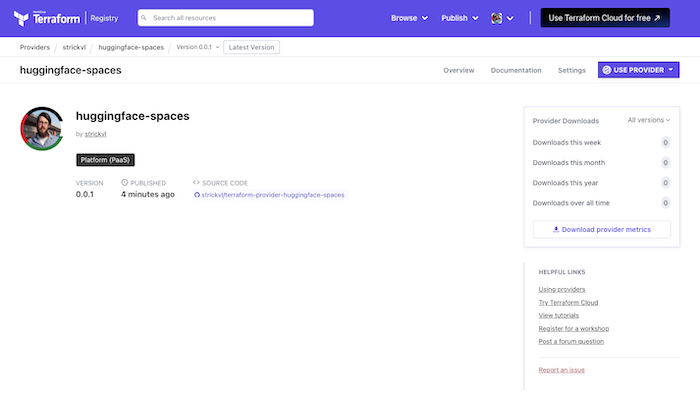700x404 pixels.
Task: Type in Search all resources field
Action: click(x=230, y=18)
